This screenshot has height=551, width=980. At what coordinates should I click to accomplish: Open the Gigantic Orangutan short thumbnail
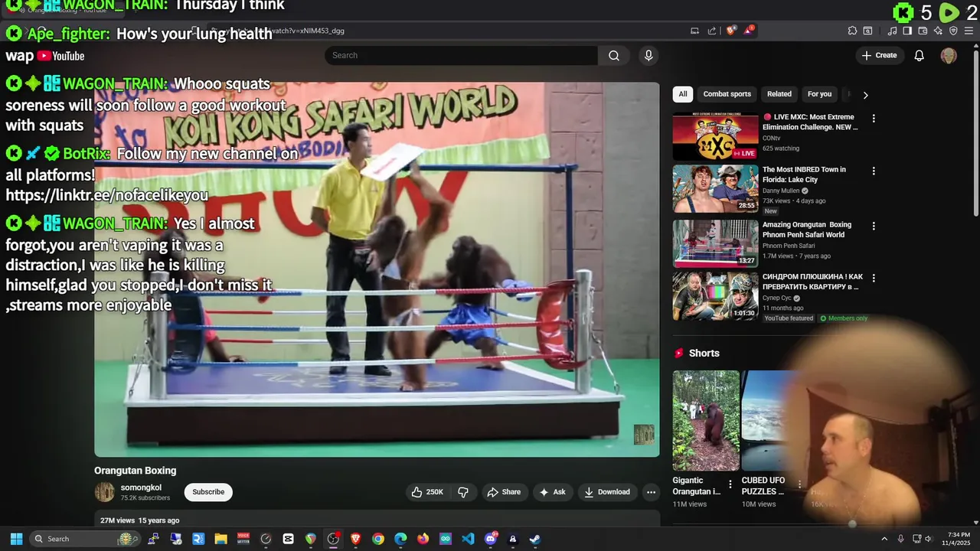(706, 420)
